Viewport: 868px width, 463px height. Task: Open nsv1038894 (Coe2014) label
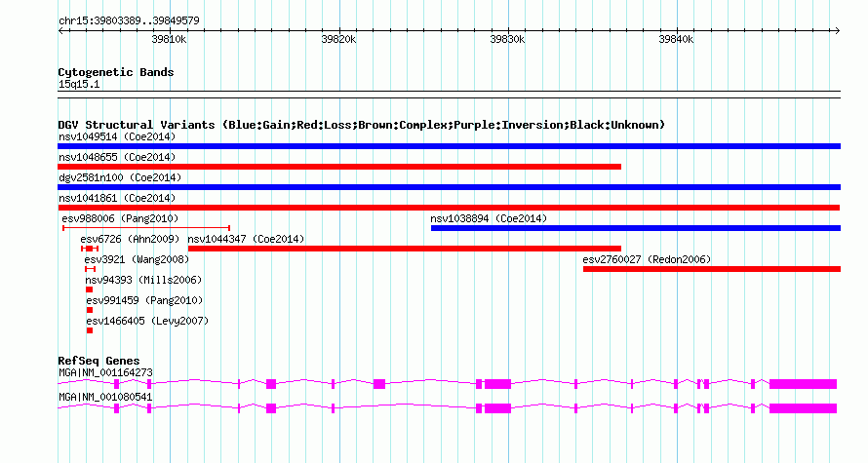point(489,218)
